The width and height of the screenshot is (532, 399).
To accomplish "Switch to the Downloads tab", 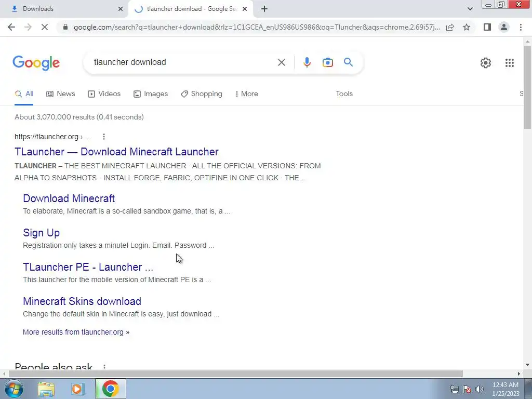I will pos(64,9).
